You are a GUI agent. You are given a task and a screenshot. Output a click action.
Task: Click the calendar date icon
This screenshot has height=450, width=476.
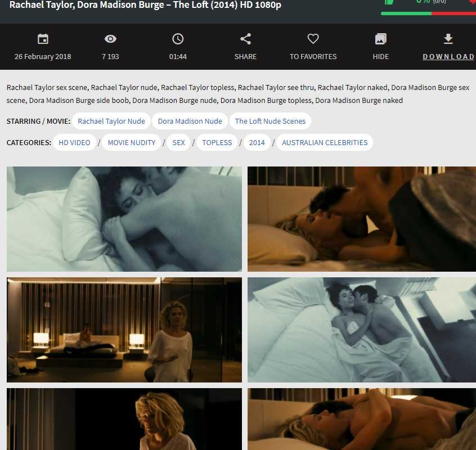click(43, 39)
